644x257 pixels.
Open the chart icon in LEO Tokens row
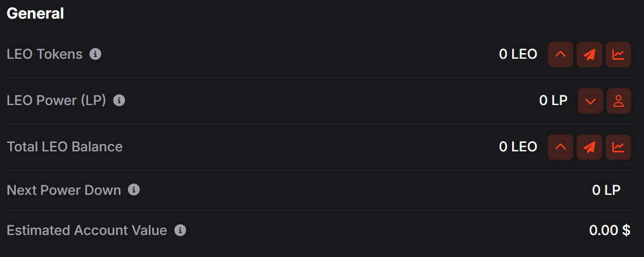point(618,55)
